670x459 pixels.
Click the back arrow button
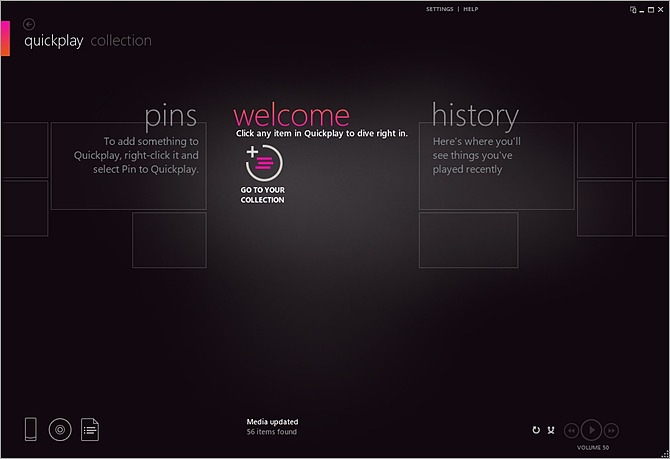29,24
